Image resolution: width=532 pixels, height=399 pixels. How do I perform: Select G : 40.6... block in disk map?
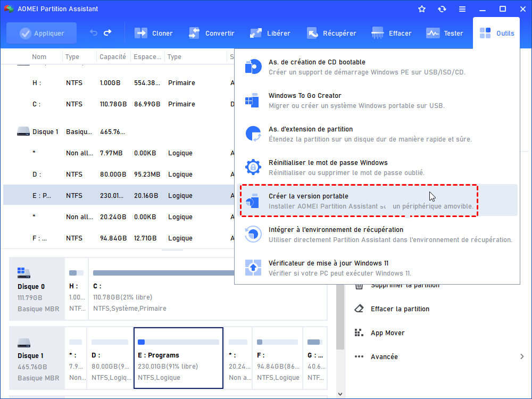[x=315, y=358]
